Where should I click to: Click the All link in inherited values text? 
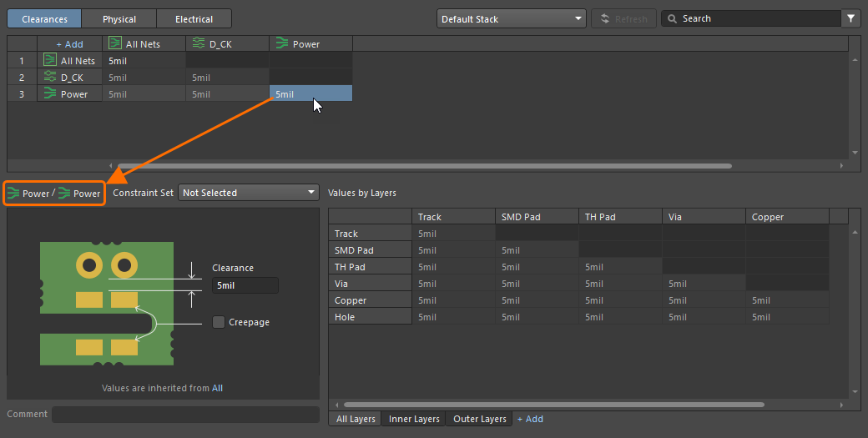pyautogui.click(x=217, y=388)
